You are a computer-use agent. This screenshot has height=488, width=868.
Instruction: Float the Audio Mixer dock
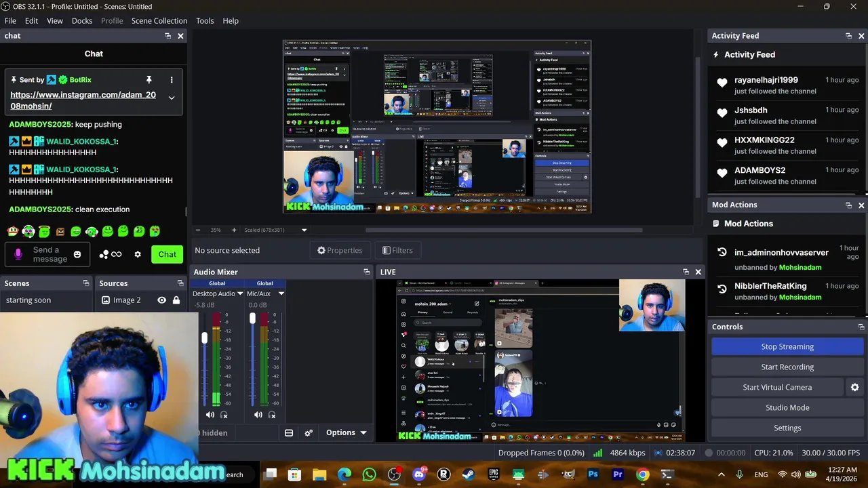click(x=367, y=272)
